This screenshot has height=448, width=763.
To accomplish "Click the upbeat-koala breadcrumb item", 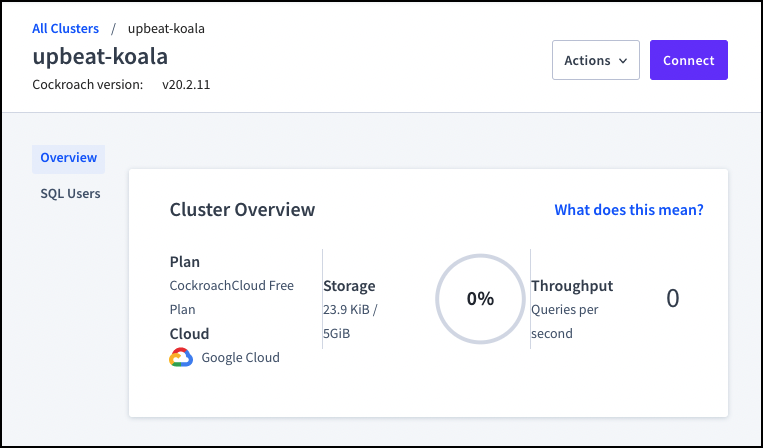I will pyautogui.click(x=166, y=28).
